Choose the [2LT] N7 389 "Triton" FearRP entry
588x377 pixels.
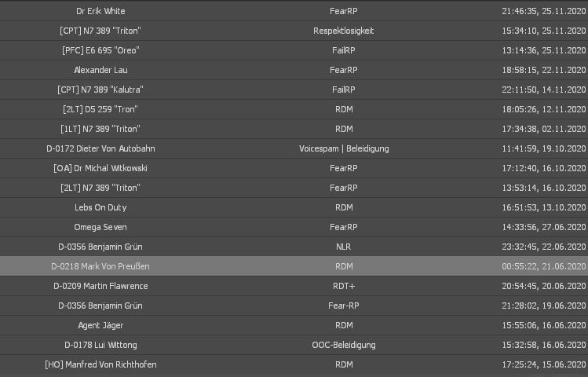[294, 188]
